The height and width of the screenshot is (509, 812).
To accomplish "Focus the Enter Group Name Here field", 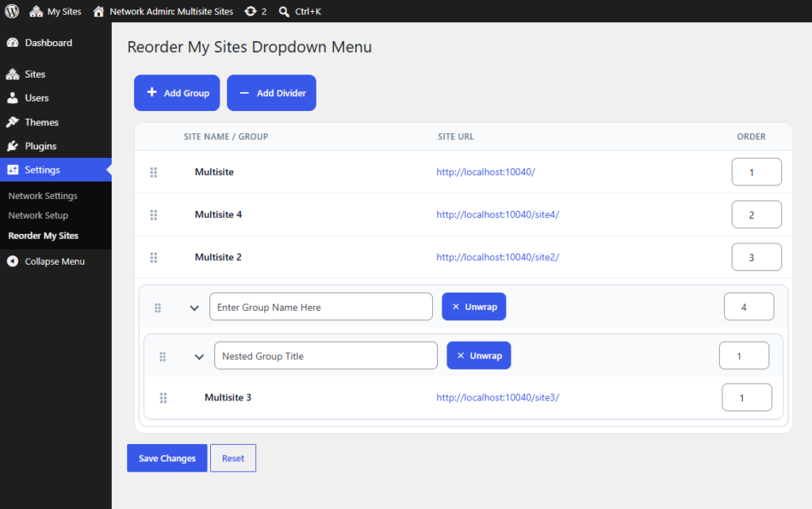I will 321,307.
